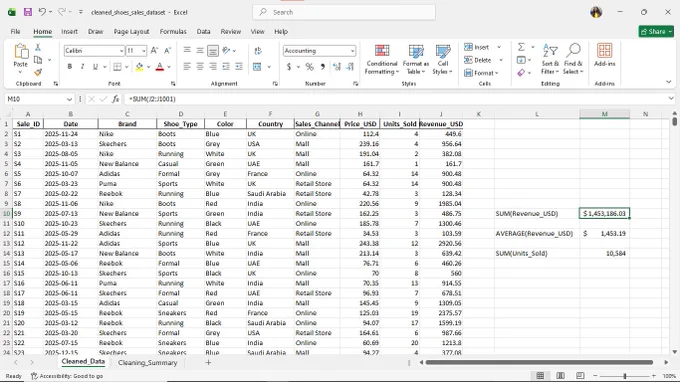Cut selection with the scissors icon
The image size is (680, 382).
[x=38, y=47]
